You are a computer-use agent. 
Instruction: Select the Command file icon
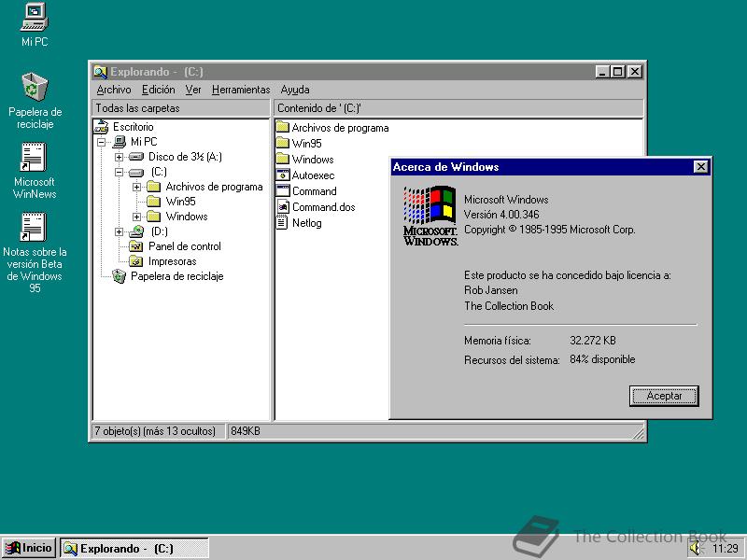(x=283, y=190)
